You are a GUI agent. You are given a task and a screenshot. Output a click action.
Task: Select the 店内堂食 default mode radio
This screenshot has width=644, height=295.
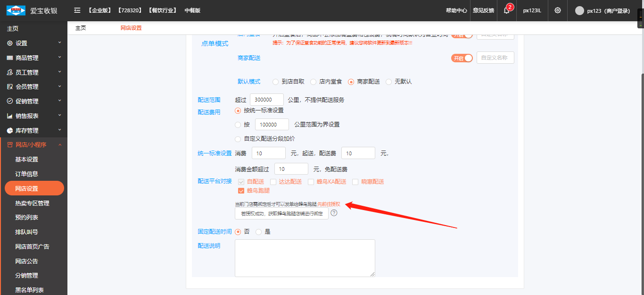click(314, 82)
